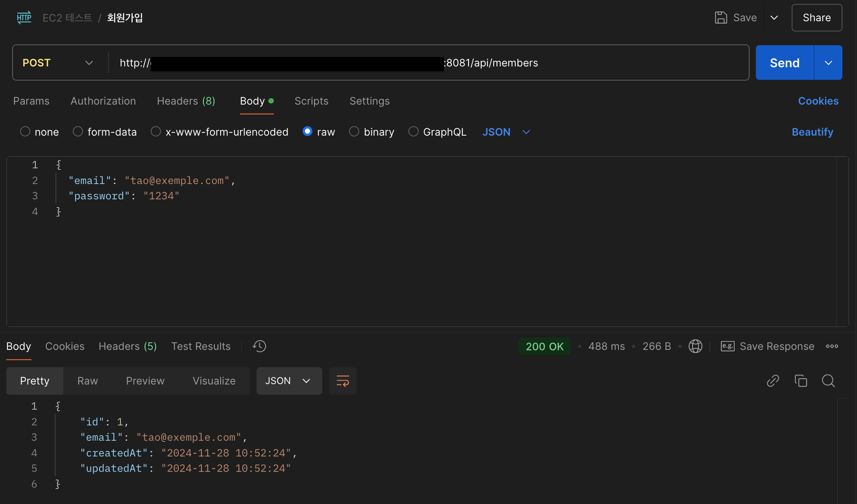Select the none body radio
857x504 pixels.
point(25,132)
